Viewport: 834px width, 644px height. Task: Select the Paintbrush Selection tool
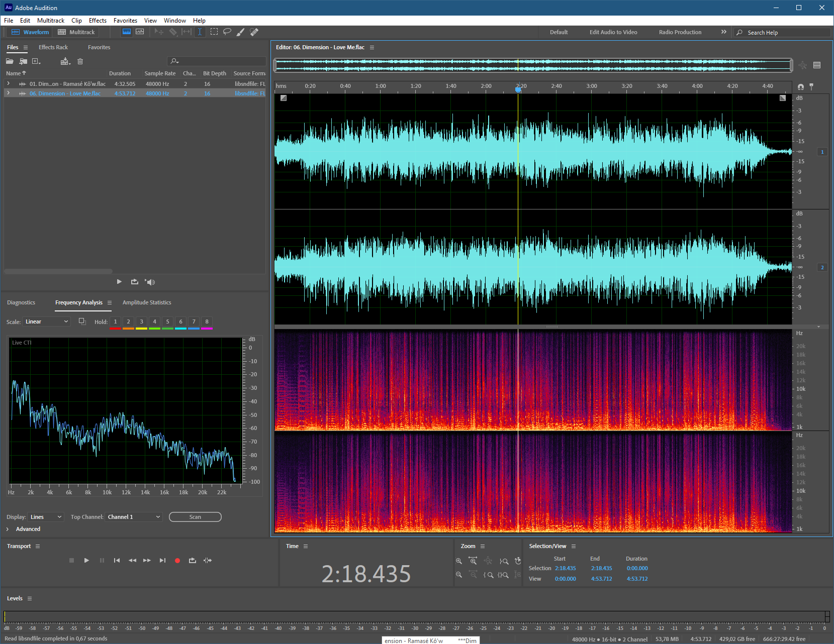[241, 32]
